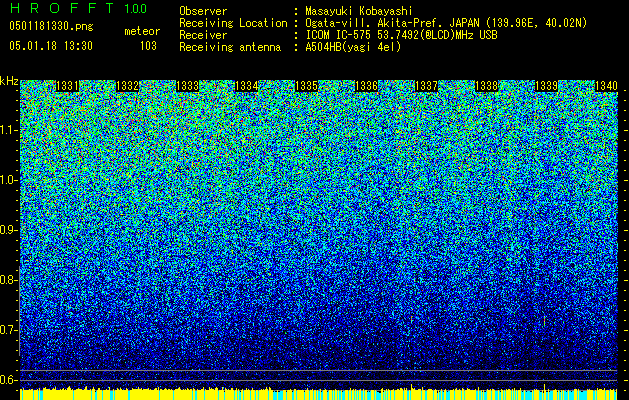Click the 1337 time marker
The height and width of the screenshot is (400, 629).
(426, 86)
